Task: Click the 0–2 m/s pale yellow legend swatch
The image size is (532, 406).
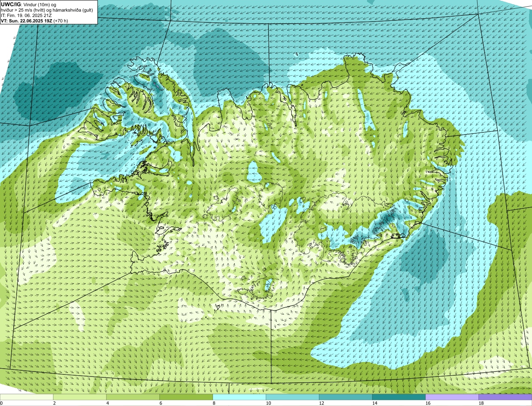Action: point(27,397)
